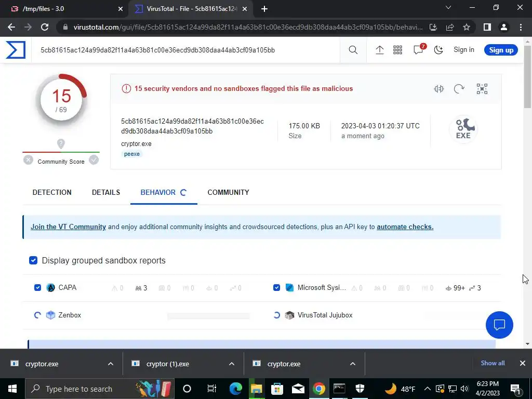Open the Windows Start menu
The image size is (532, 399).
click(x=12, y=389)
